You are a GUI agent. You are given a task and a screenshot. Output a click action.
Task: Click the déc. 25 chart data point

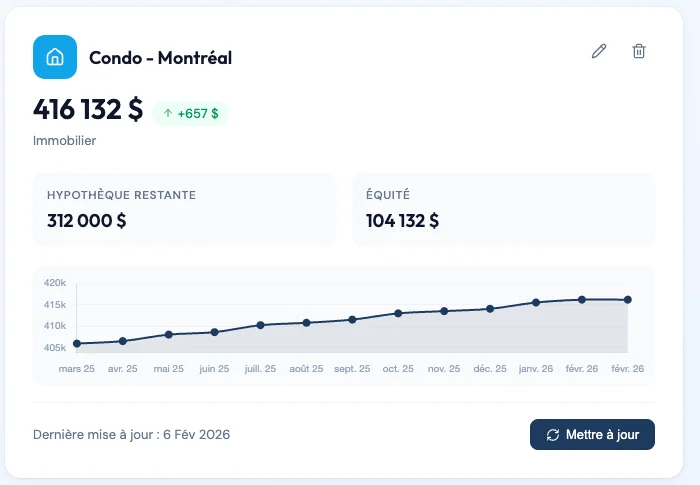(x=490, y=309)
